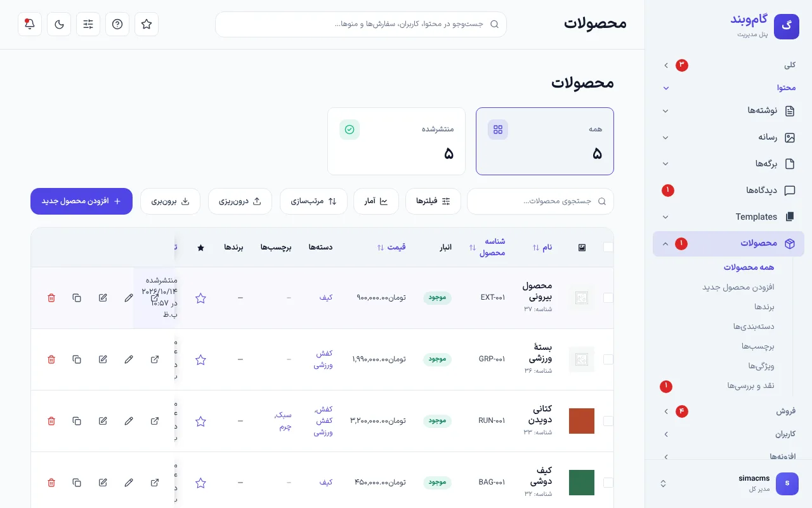Delete the کیف دوشی product row
812x508 pixels.
pos(51,483)
